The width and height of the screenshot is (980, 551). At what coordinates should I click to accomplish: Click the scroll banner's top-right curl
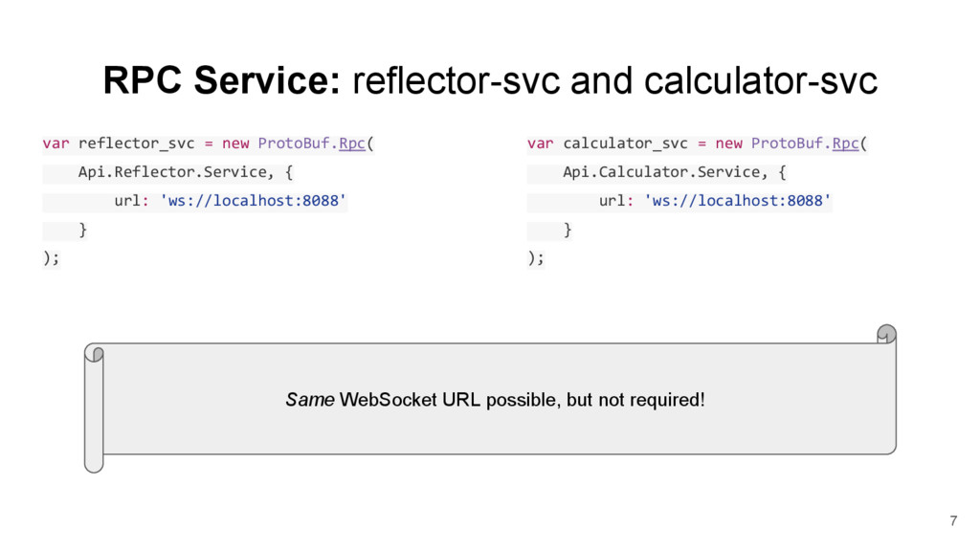pyautogui.click(x=886, y=334)
